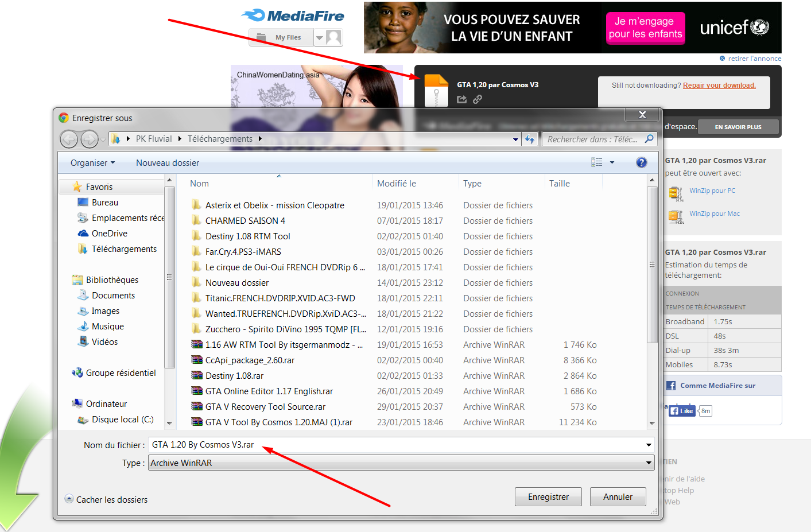
Task: Click the search field Rechercher dans Téléc...
Action: click(592, 139)
